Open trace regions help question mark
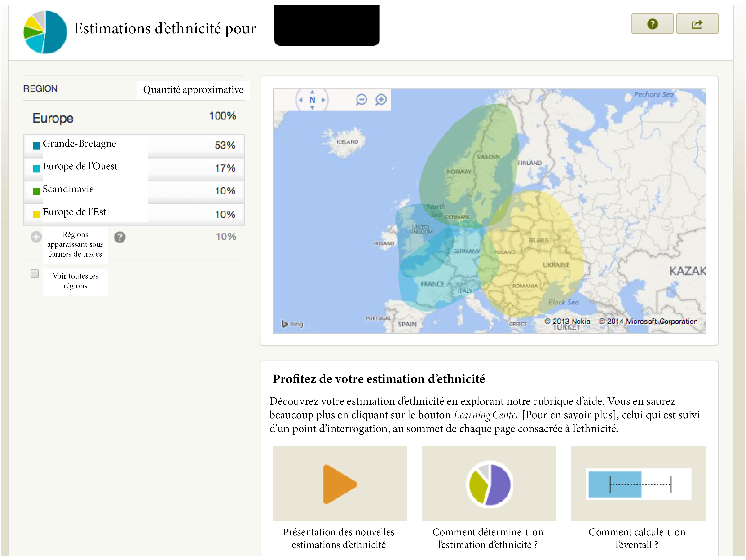This screenshot has height=560, width=746. [x=120, y=237]
